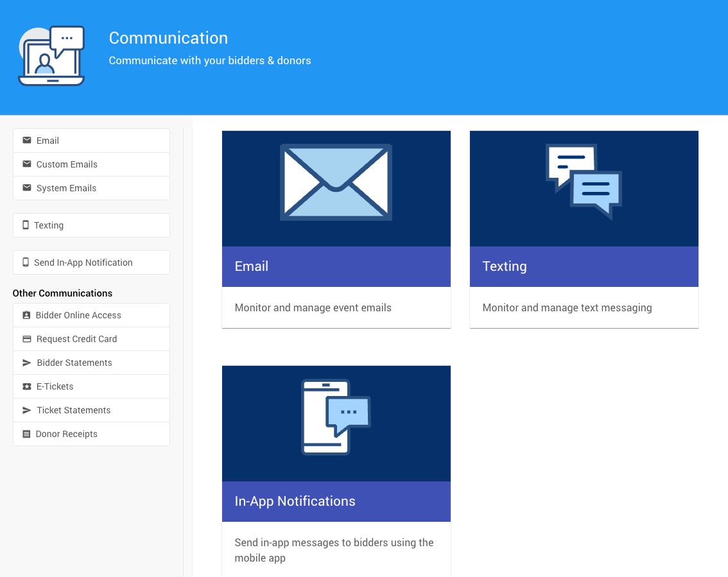The height and width of the screenshot is (577, 728).
Task: Click 'Monitor and manage text messaging' description
Action: click(567, 307)
